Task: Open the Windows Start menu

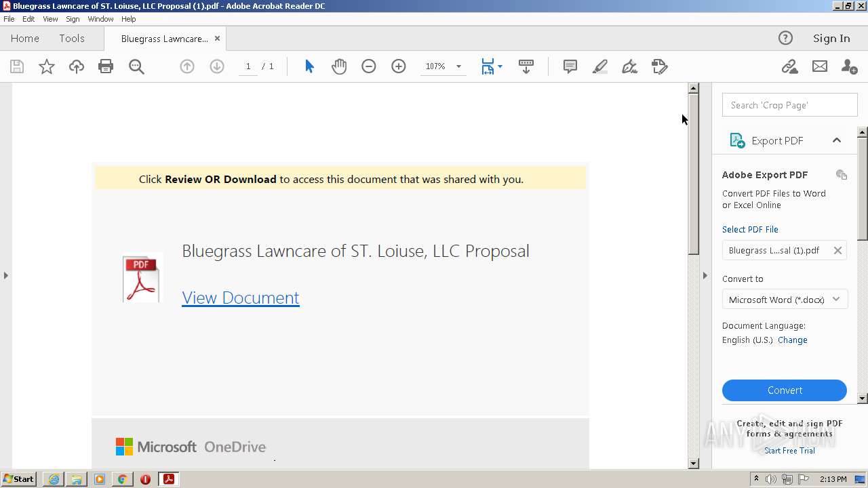Action: 19,479
